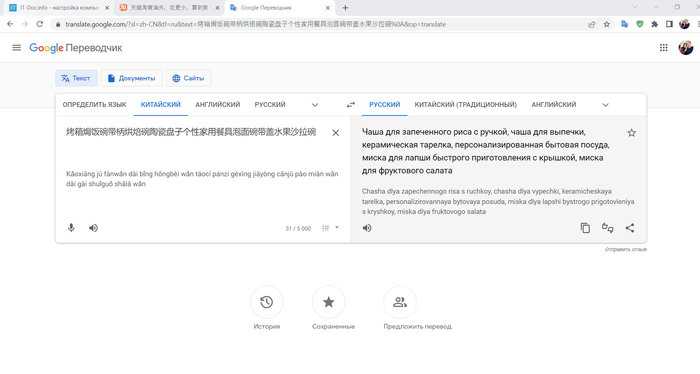Open the green shield extension
This screenshot has width=700, height=374.
(x=640, y=24)
